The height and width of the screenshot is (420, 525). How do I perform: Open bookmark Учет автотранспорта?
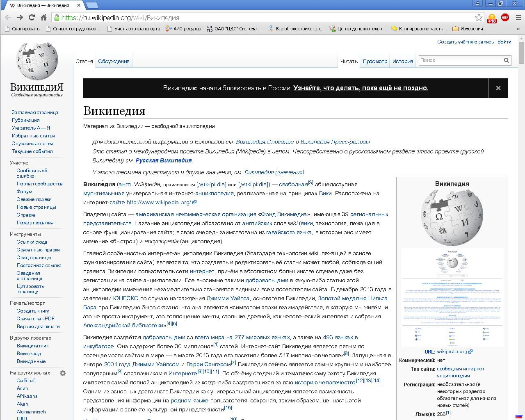point(133,29)
